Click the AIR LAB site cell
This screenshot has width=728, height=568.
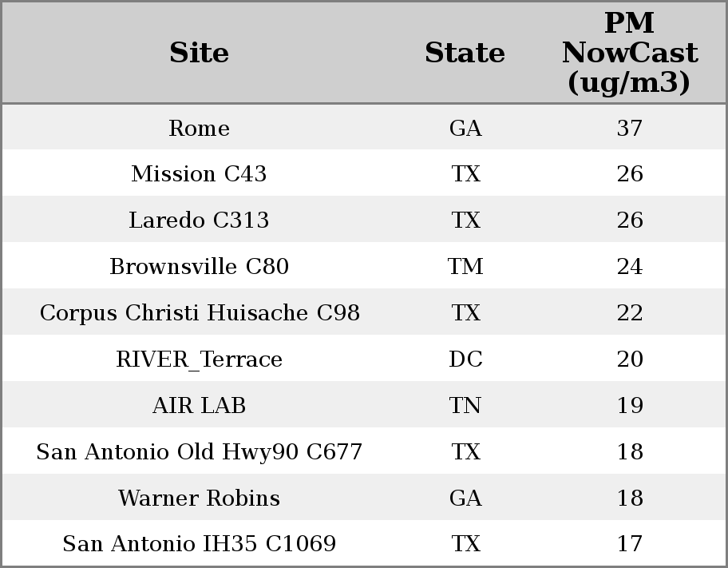pyautogui.click(x=199, y=405)
